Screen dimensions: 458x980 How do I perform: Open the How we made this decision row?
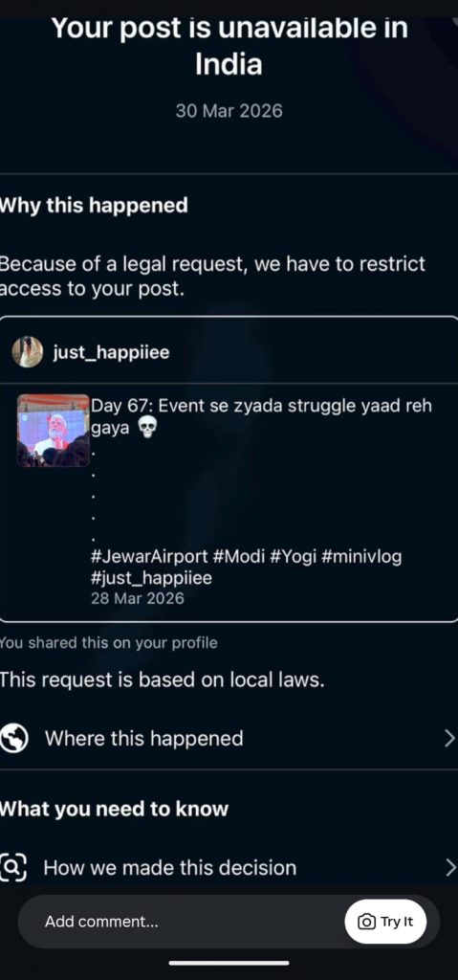(229, 867)
